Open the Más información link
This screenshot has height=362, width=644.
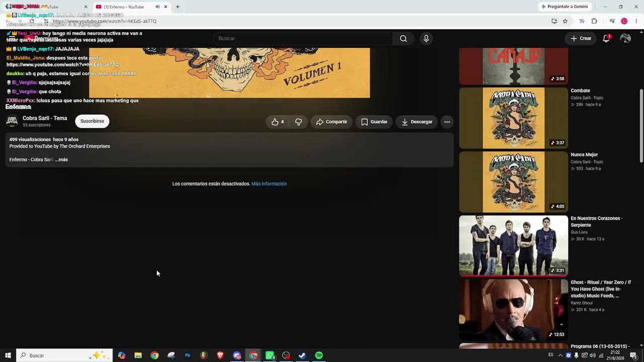point(269,184)
